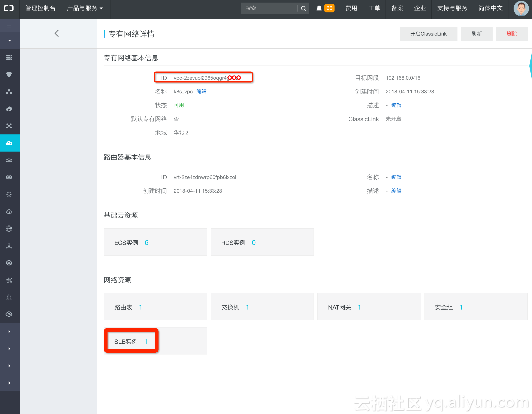Click the search magnifier icon
Viewport: 532px width, 414px height.
point(303,9)
